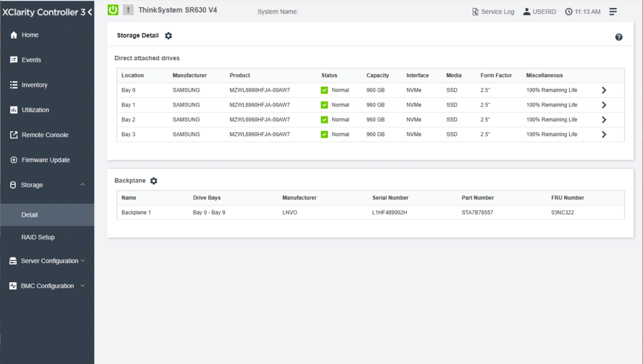Click the gray alert exclamation icon

[x=128, y=10]
